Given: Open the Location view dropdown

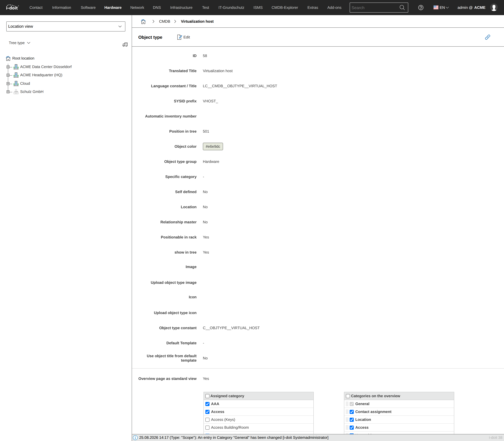Looking at the screenshot, I should pos(66,26).
